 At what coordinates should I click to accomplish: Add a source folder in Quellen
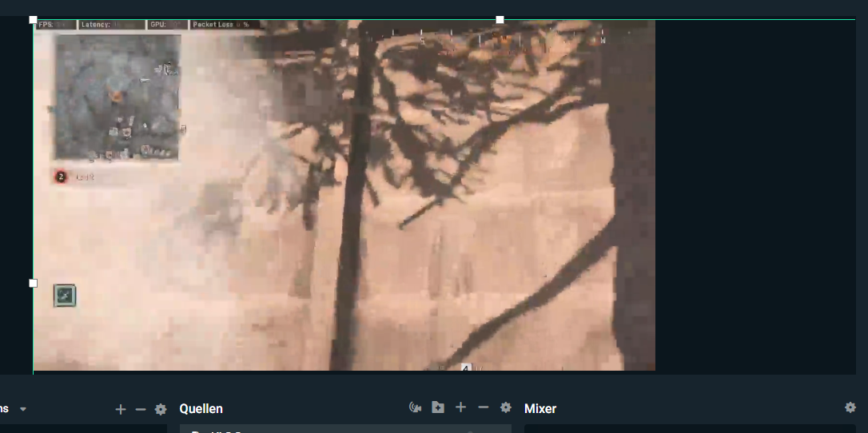(438, 407)
